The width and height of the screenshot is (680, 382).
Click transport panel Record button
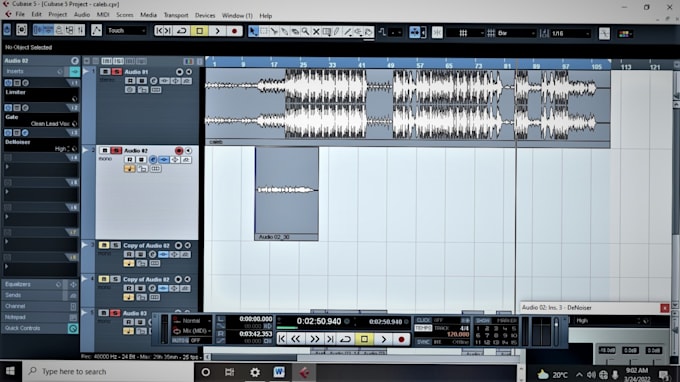pos(402,339)
